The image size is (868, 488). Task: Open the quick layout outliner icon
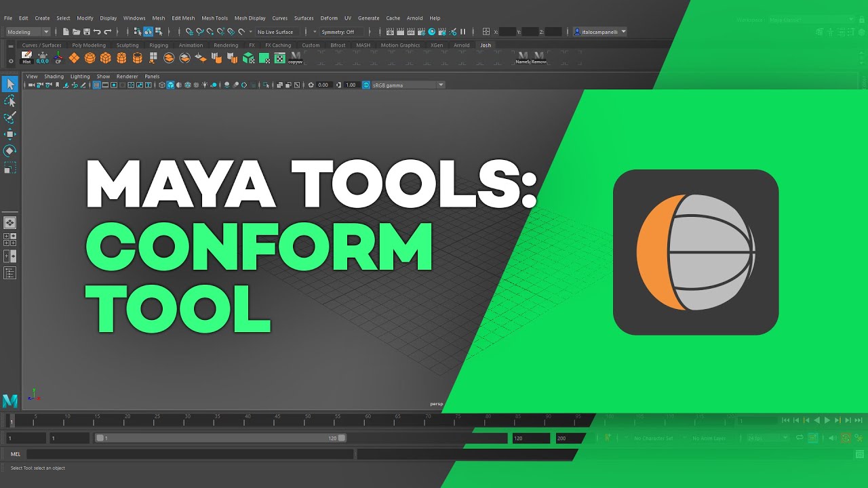coord(10,273)
